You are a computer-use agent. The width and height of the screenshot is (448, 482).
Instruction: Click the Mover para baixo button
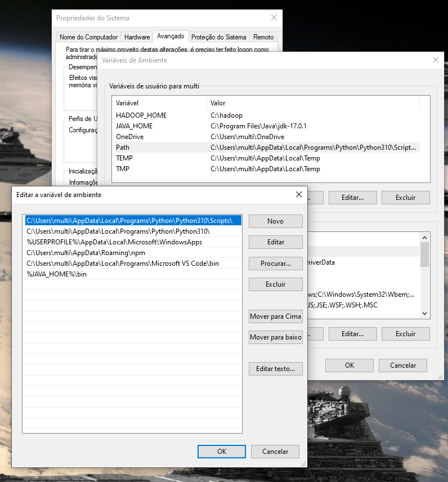click(276, 337)
